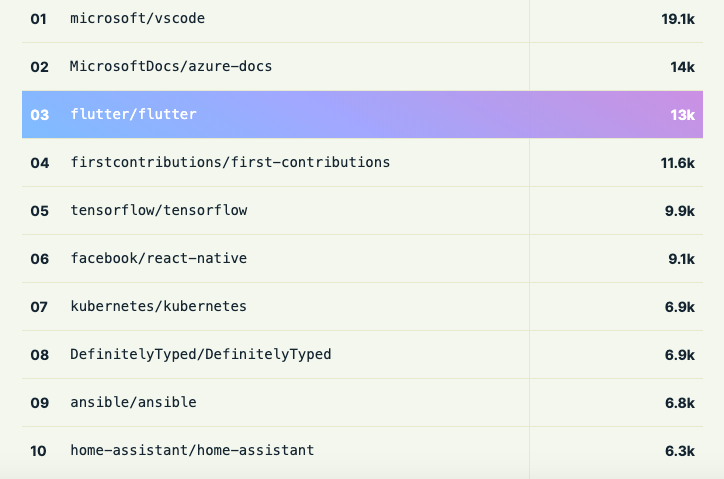The image size is (724, 479).
Task: Open DefinitelyTyped/DefinitelyTyped repository link
Action: [x=200, y=354]
